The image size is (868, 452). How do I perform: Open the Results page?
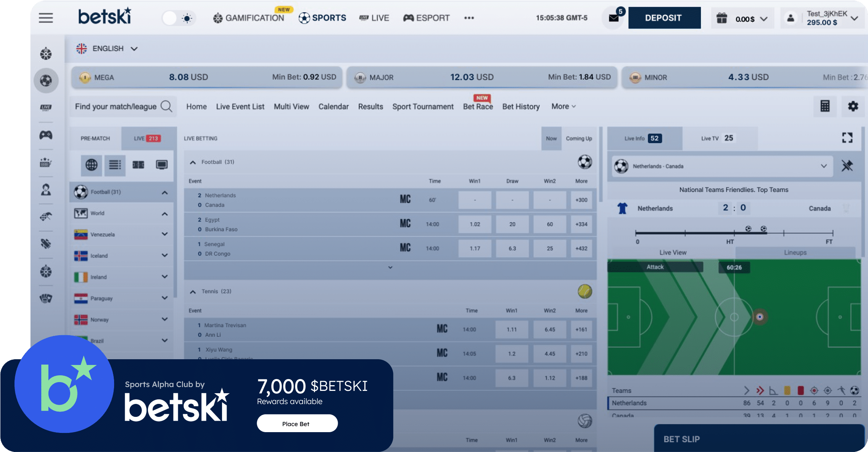[370, 107]
